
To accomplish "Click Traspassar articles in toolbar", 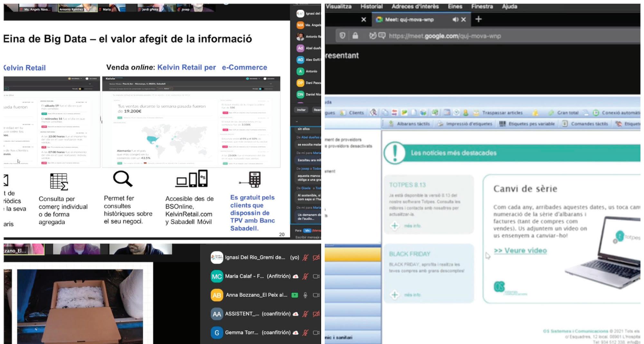I will (x=498, y=113).
